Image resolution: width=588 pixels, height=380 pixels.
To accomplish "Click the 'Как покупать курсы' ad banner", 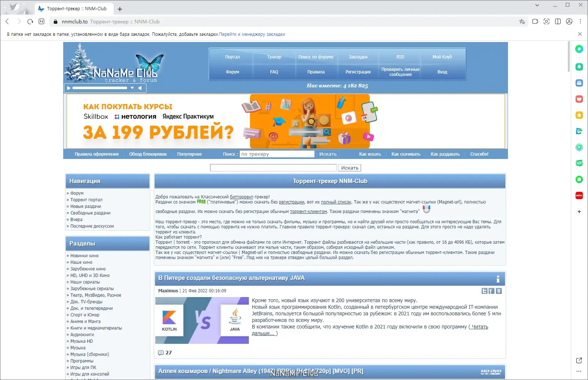I will (286, 121).
